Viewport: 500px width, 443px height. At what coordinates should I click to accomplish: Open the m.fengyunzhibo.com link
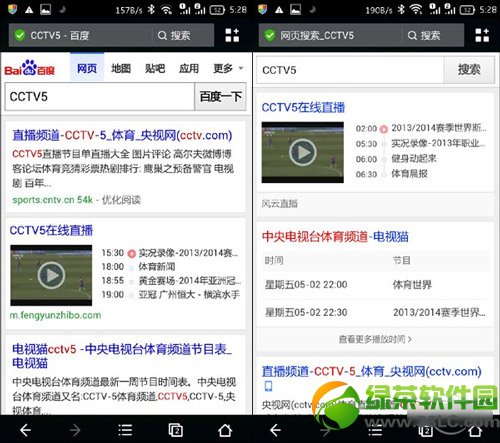55,315
